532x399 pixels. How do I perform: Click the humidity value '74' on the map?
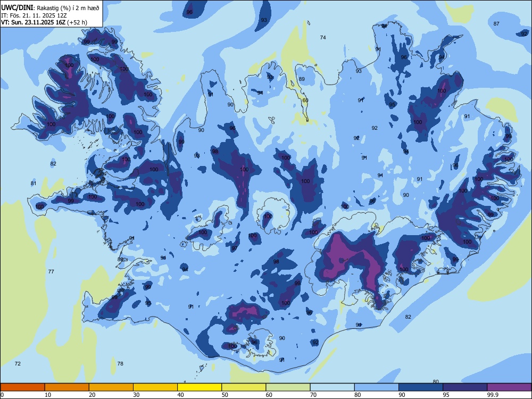pyautogui.click(x=323, y=37)
